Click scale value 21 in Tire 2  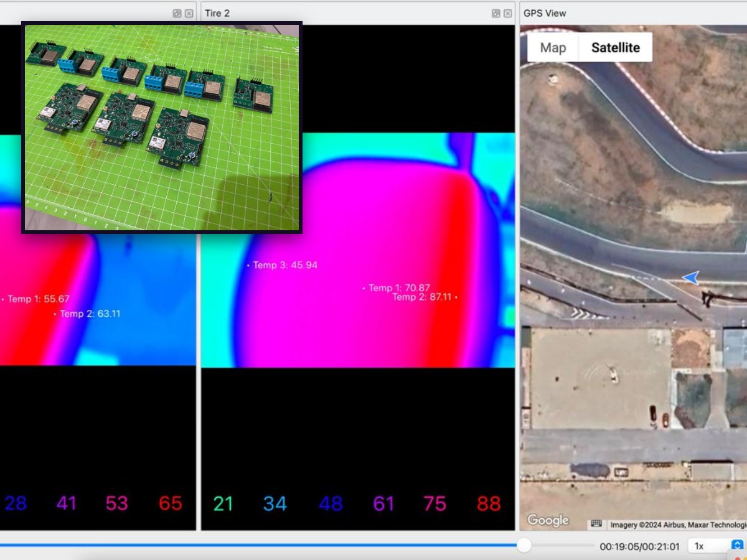[223, 504]
